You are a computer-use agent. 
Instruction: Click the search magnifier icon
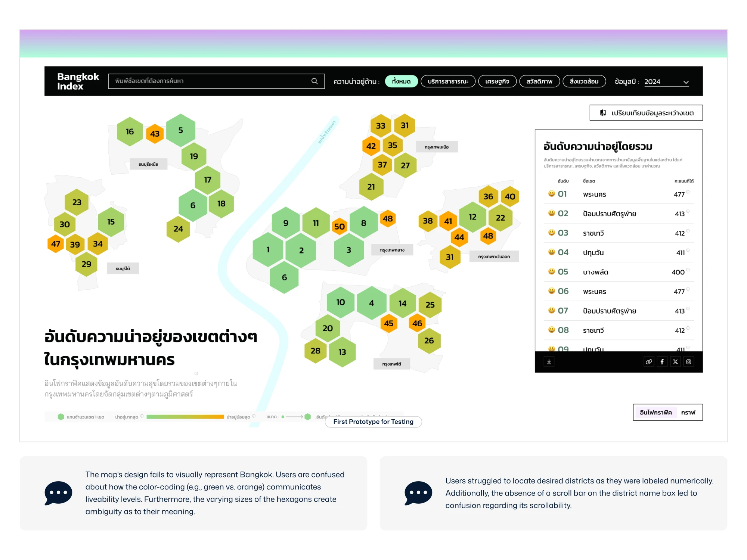(x=314, y=81)
